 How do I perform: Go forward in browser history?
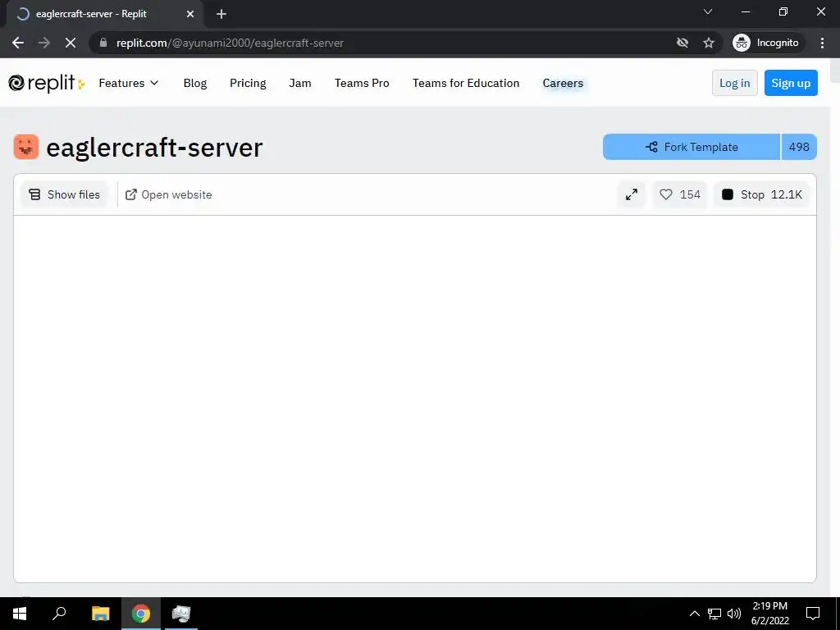(44, 43)
